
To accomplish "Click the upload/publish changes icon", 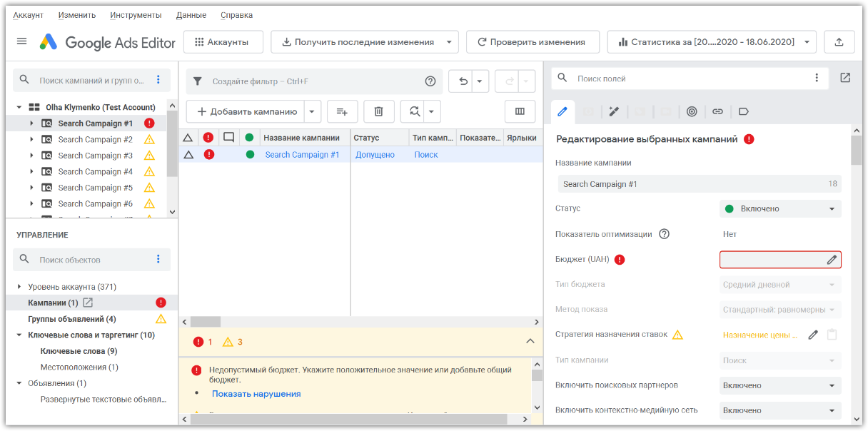I will [x=839, y=42].
